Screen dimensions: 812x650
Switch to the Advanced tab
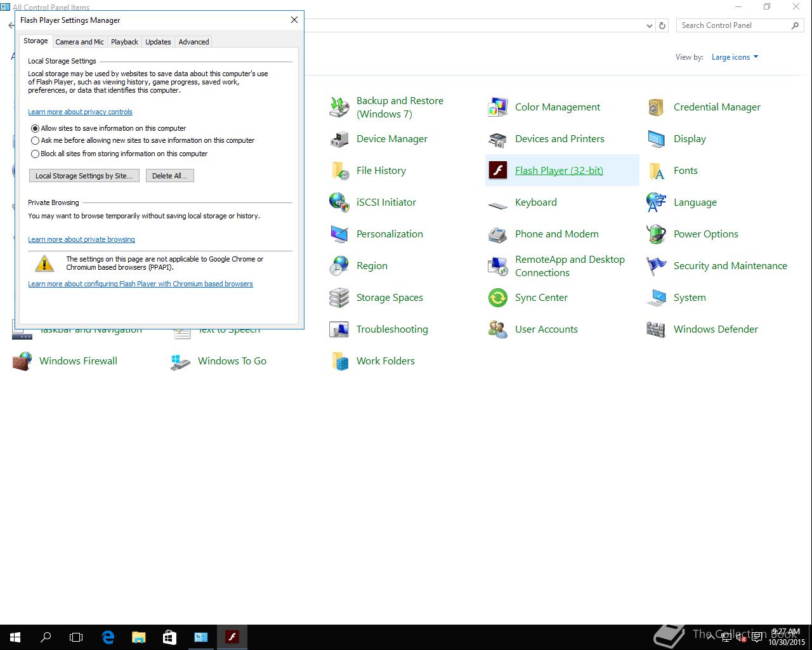[x=193, y=42]
